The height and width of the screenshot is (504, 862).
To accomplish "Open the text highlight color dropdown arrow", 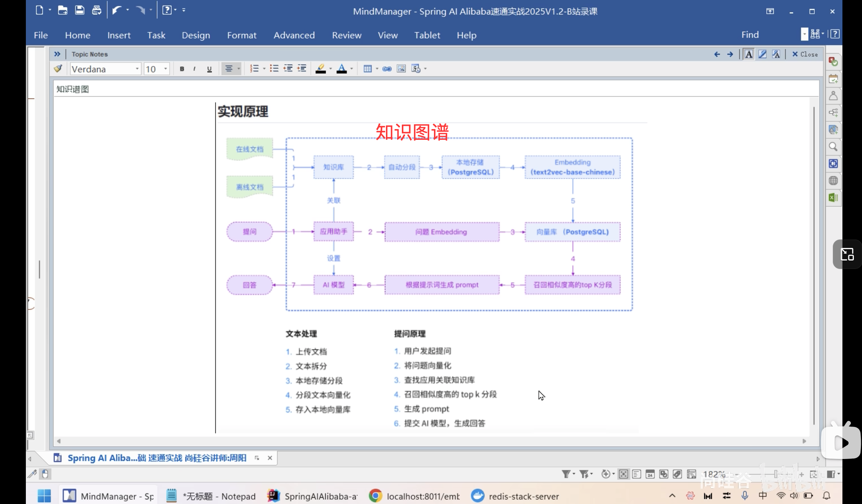I will [x=330, y=69].
